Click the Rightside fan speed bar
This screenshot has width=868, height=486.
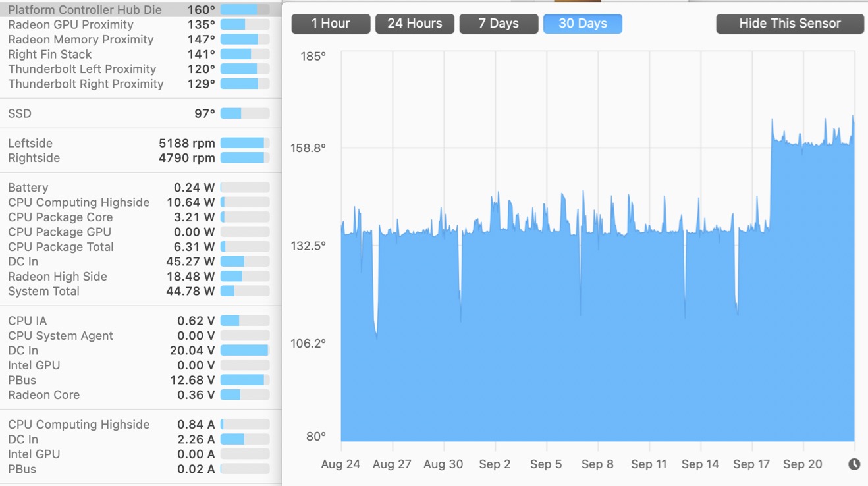[x=245, y=158]
